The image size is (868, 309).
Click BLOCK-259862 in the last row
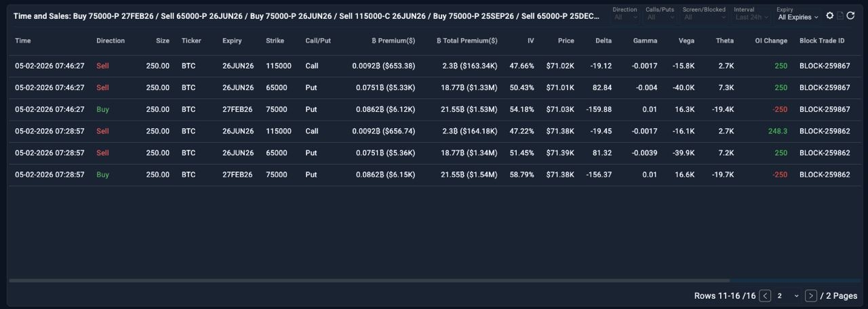(824, 174)
